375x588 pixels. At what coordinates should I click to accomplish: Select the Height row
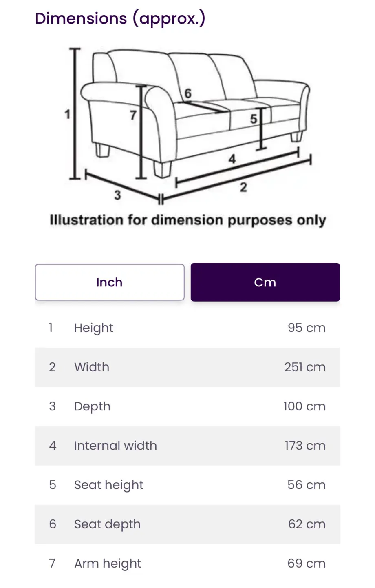[x=187, y=328]
